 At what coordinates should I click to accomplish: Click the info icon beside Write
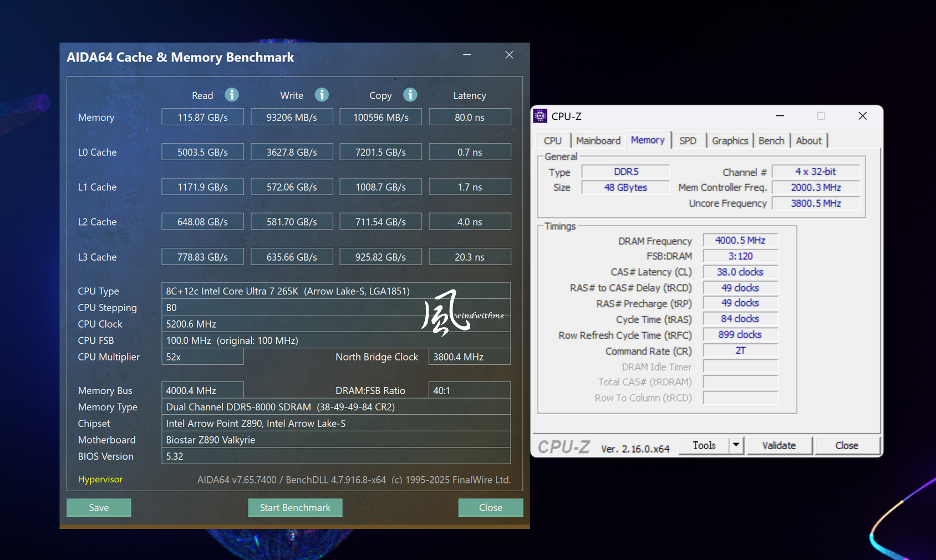322,95
